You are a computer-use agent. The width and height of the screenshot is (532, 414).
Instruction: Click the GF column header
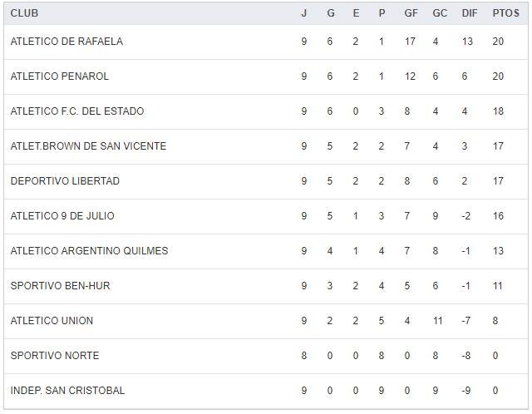411,13
